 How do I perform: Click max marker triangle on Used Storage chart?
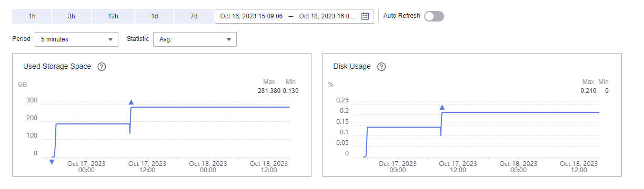point(131,102)
